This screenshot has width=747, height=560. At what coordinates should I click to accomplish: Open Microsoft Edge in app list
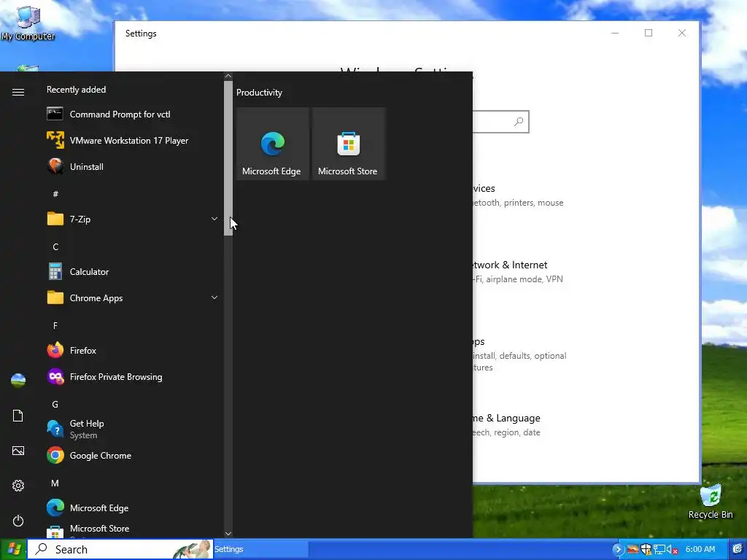[x=132, y=508]
